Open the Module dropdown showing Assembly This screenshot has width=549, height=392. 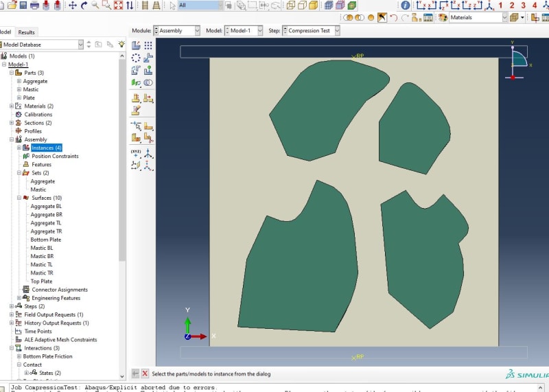click(x=177, y=30)
